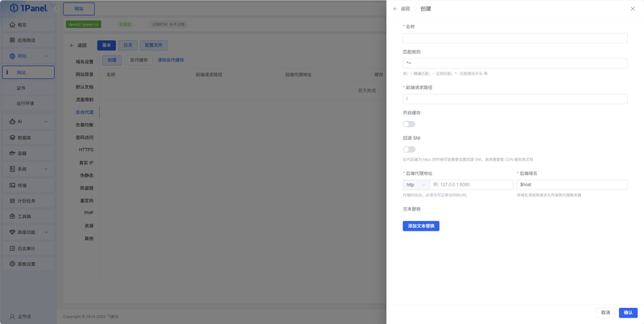The width and height of the screenshot is (644, 324).
Task: Click the 概览 overview home icon
Action: click(x=12, y=25)
